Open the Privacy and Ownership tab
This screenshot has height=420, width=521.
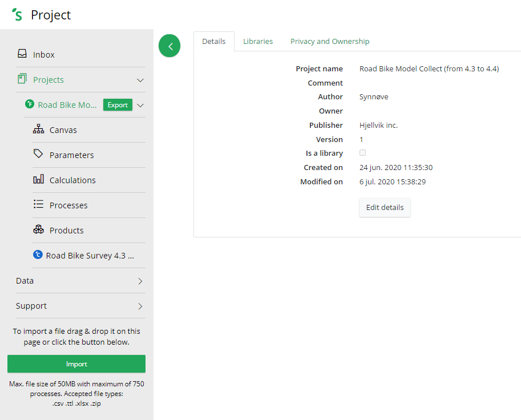329,41
